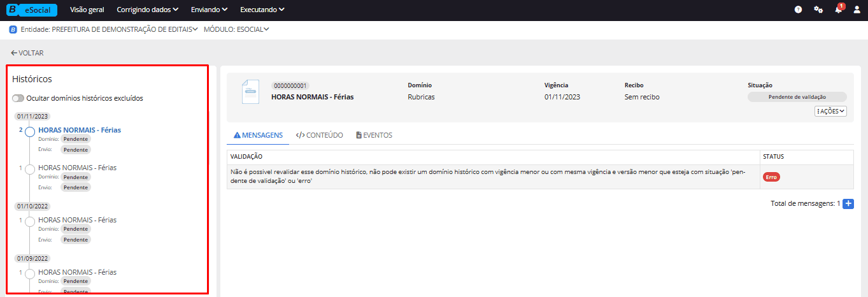Open the settings gears icon
Viewport: 868px width, 297px height.
tap(818, 10)
